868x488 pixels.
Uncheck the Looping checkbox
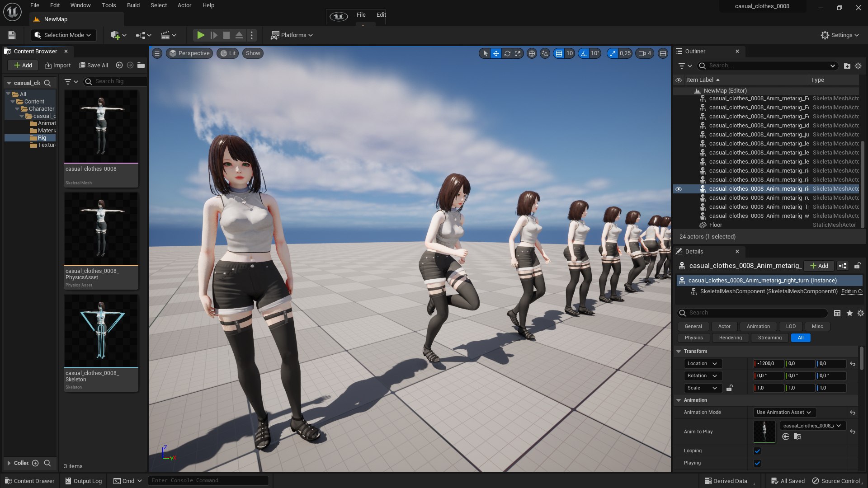[x=757, y=451]
